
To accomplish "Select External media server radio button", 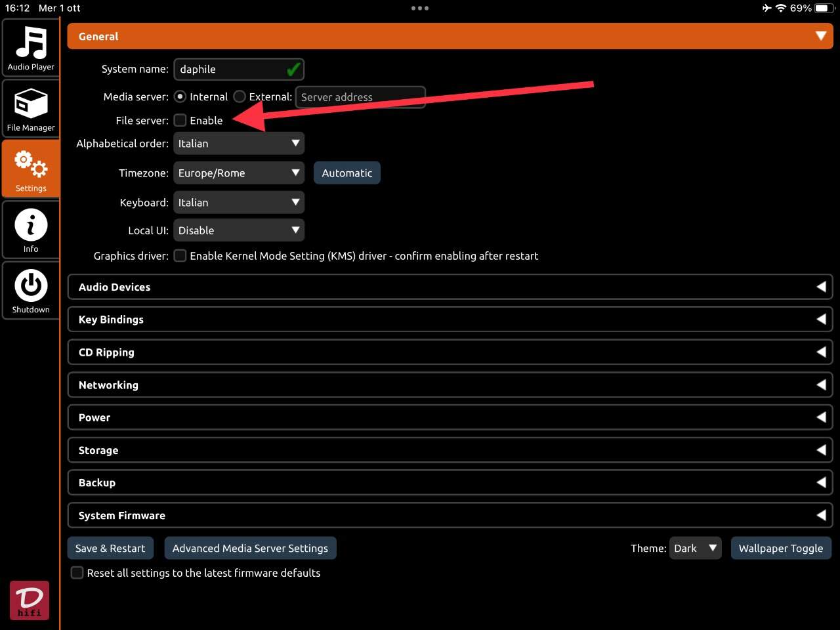I will pyautogui.click(x=240, y=96).
